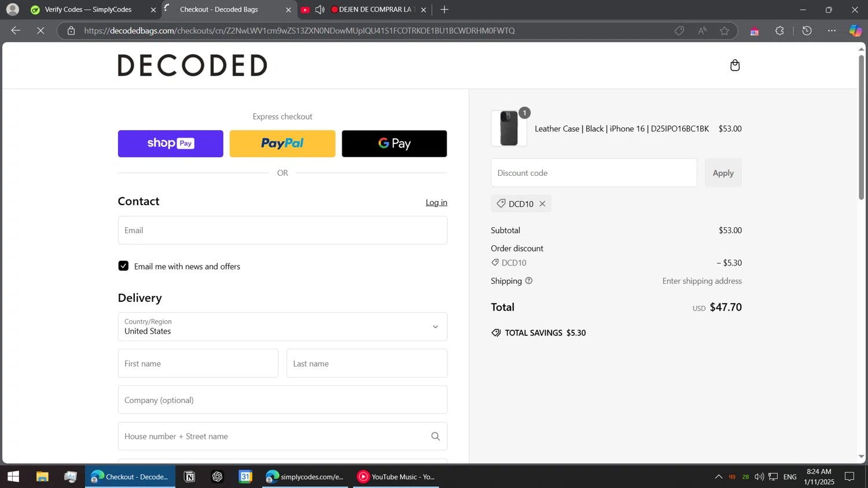This screenshot has height=488, width=868.
Task: Switch to Verify Codes — SimplyCodes tab
Action: [89, 10]
